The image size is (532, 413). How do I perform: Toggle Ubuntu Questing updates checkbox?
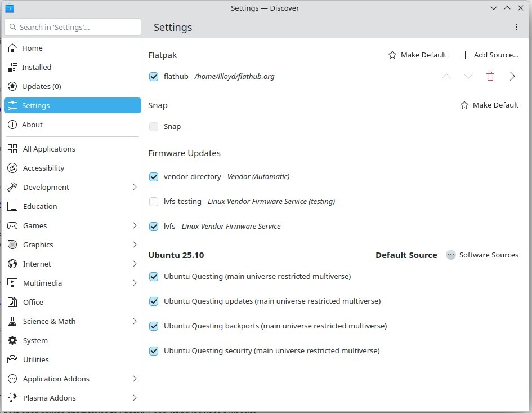tap(154, 301)
